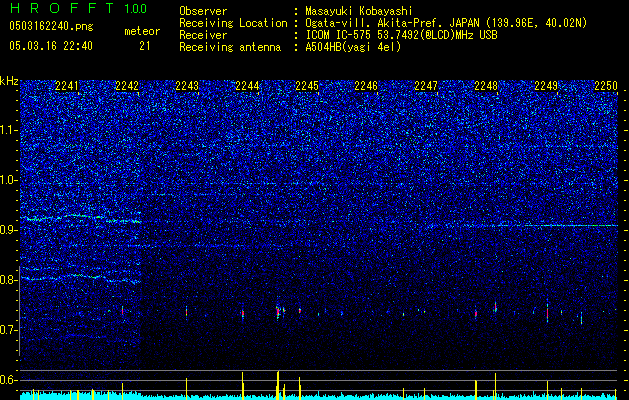Click the HROFFT program title

pos(61,8)
